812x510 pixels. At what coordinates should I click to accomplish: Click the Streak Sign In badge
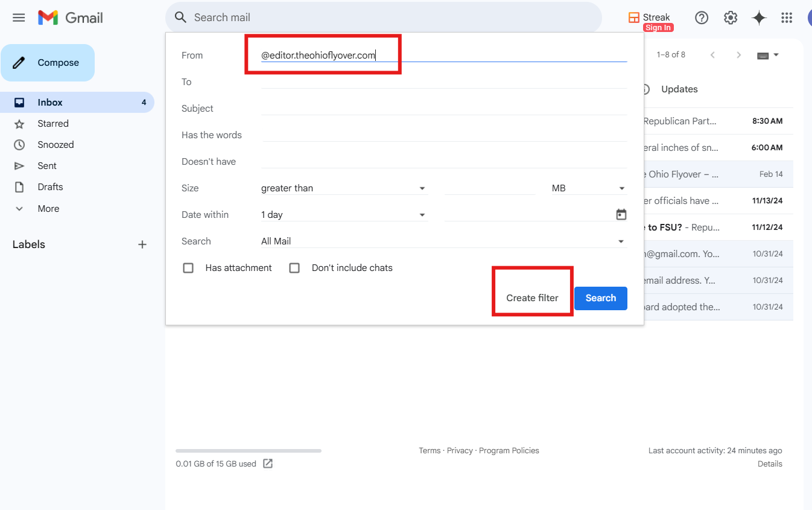tap(658, 28)
